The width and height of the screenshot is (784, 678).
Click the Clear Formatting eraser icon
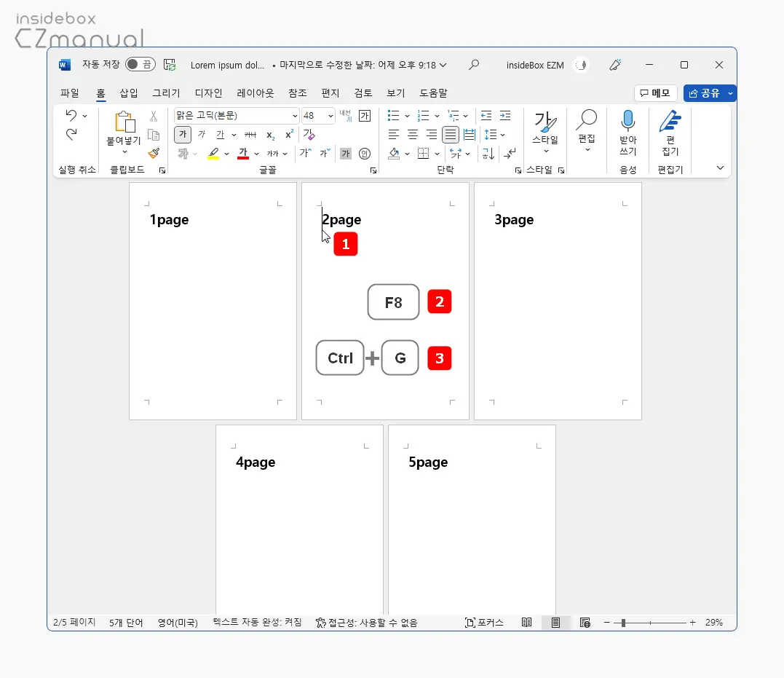tap(309, 135)
